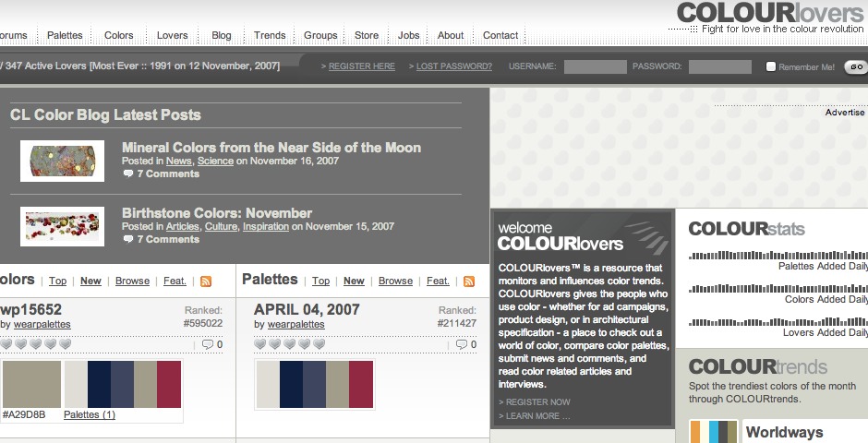Click wearpalettes author link under wp15652
This screenshot has width=868, height=443.
42,325
